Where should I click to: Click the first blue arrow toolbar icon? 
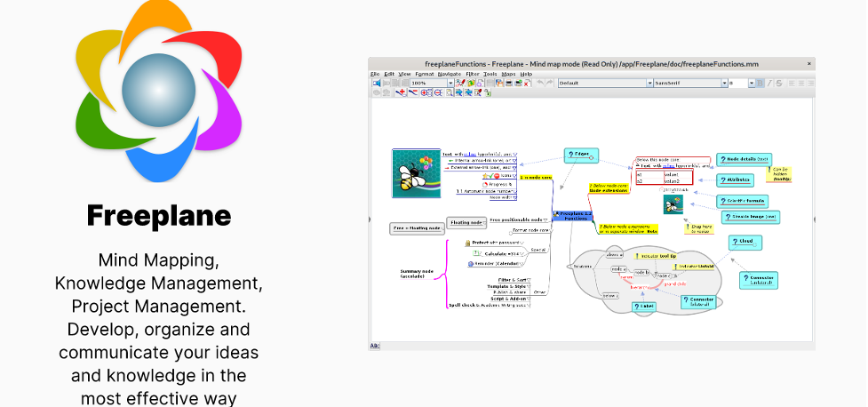coord(459,92)
